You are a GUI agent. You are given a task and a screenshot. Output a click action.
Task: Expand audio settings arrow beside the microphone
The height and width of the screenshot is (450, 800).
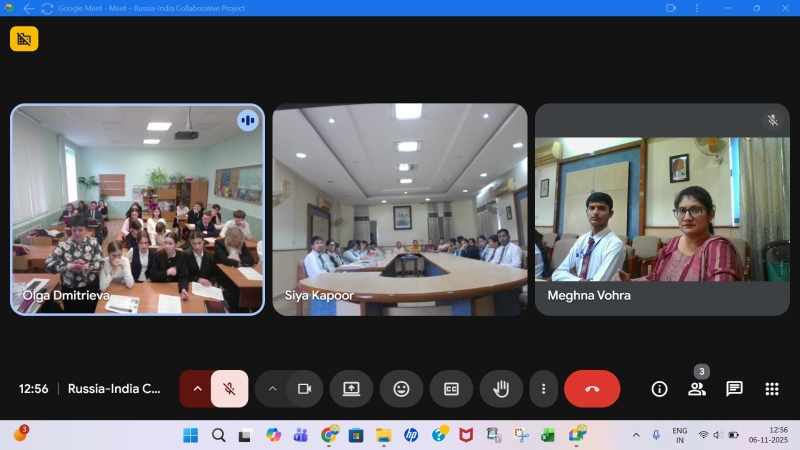coord(196,389)
